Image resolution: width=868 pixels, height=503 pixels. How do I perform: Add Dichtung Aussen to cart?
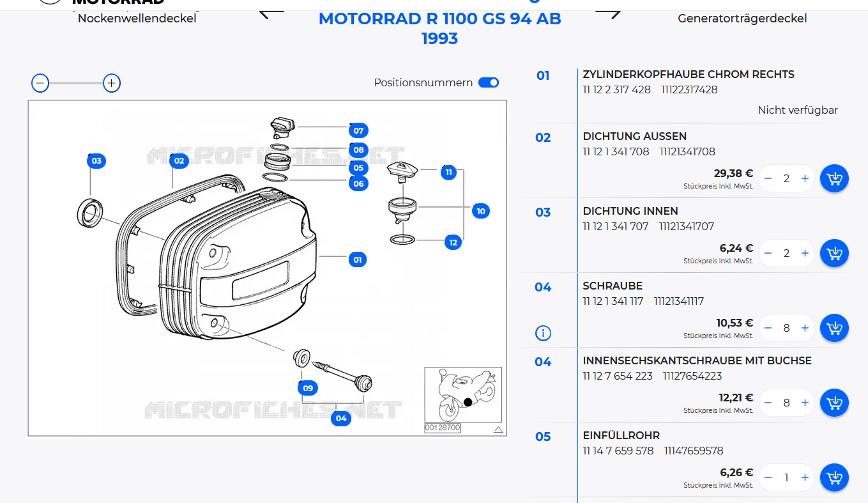coord(834,178)
